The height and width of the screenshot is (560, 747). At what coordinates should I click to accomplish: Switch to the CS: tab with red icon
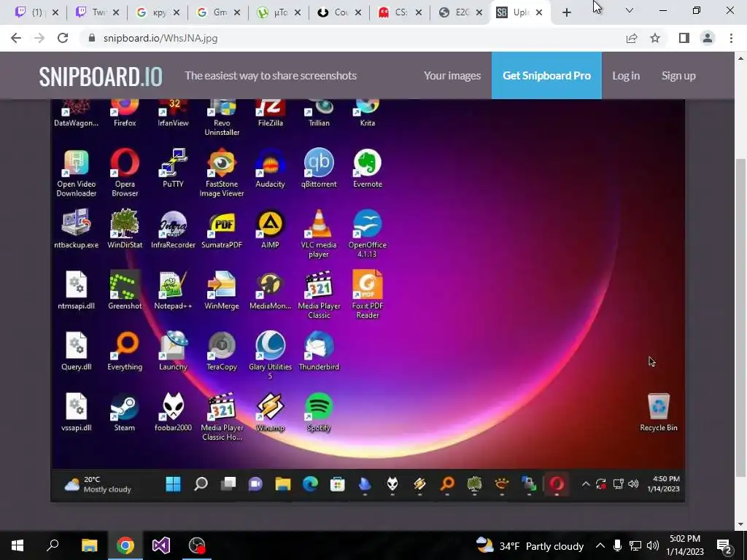point(400,12)
